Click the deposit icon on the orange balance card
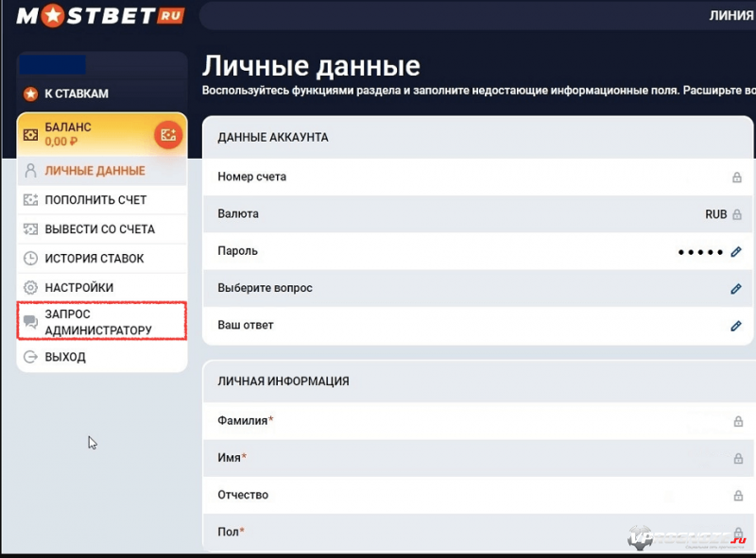The width and height of the screenshot is (756, 558). coord(168,134)
